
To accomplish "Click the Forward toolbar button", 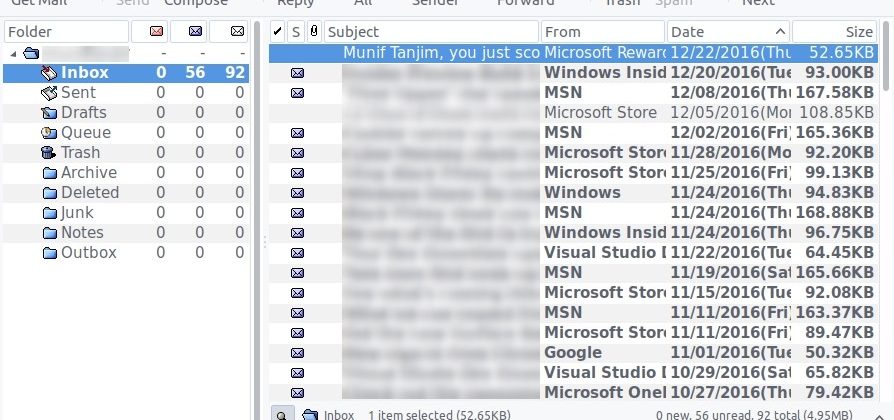I will click(526, 3).
